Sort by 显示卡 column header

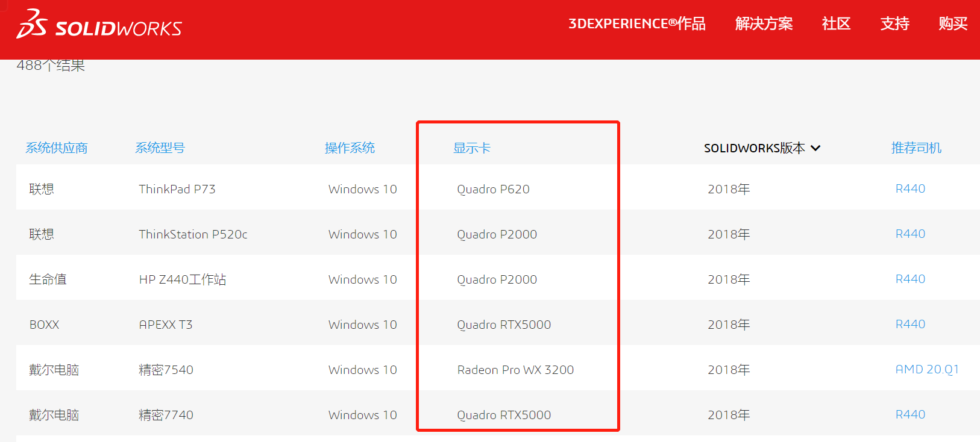[472, 148]
